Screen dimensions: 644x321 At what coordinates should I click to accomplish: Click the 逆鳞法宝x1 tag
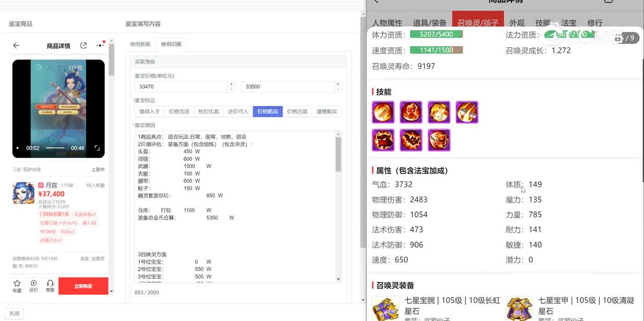point(51,240)
